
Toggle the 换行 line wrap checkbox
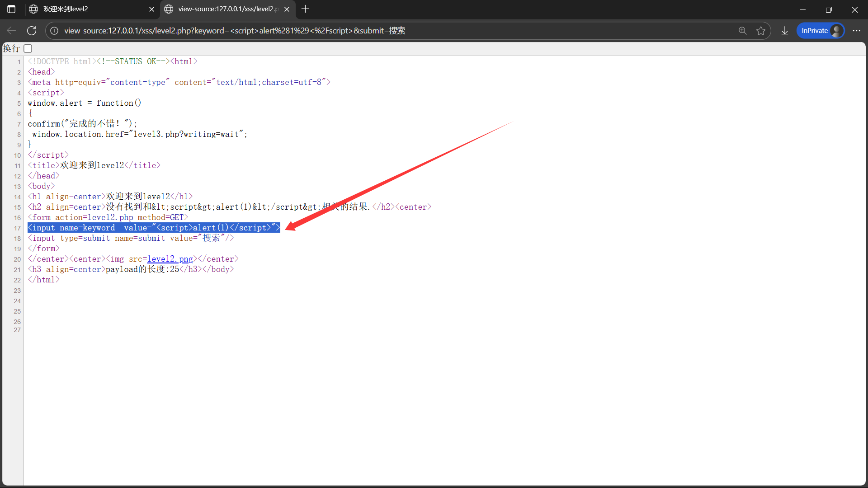[x=28, y=48]
